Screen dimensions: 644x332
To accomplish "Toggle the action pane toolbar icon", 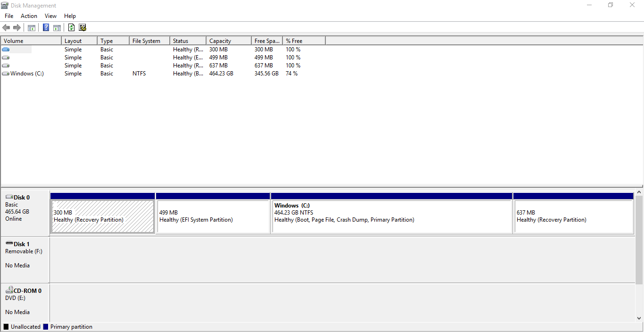I will [x=57, y=27].
